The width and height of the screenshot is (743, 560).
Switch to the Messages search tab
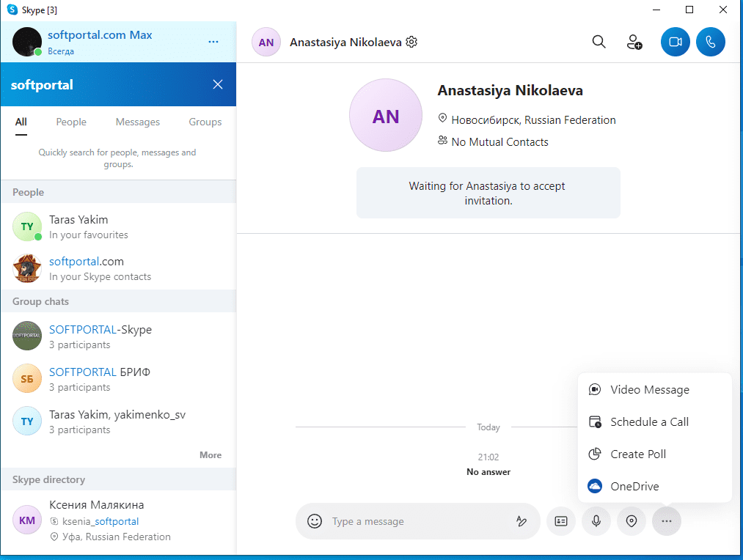137,122
